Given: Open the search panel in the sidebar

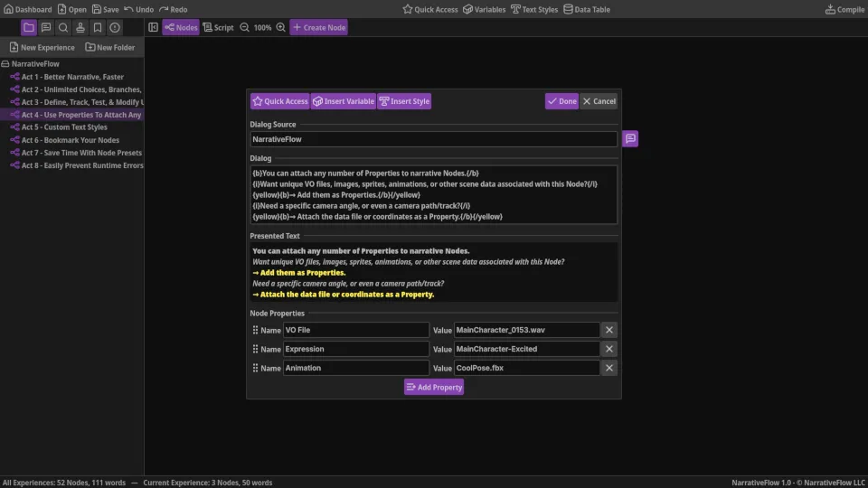Looking at the screenshot, I should pos(63,28).
